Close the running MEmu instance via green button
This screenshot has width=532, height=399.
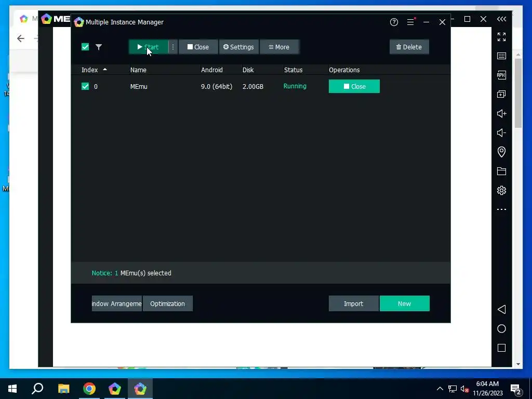[354, 87]
